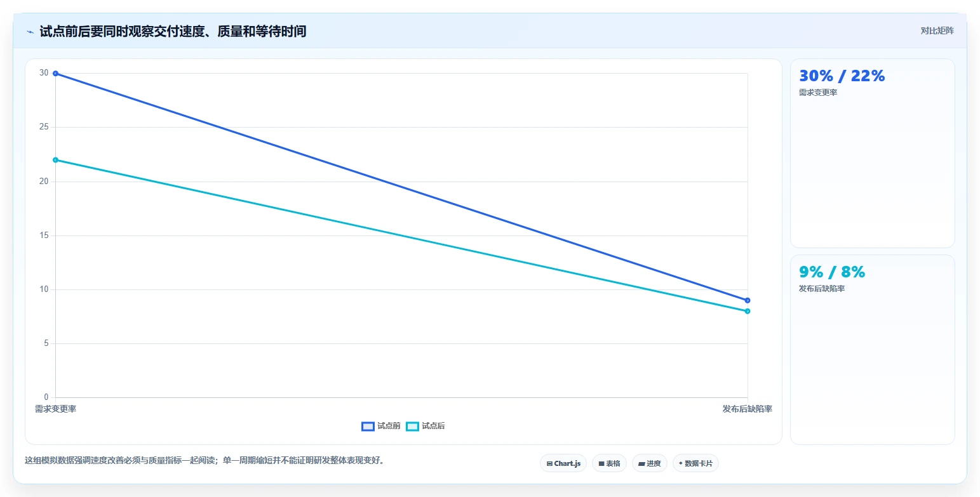Click the 试点后 data point at 22
This screenshot has width=980, height=497.
point(55,160)
